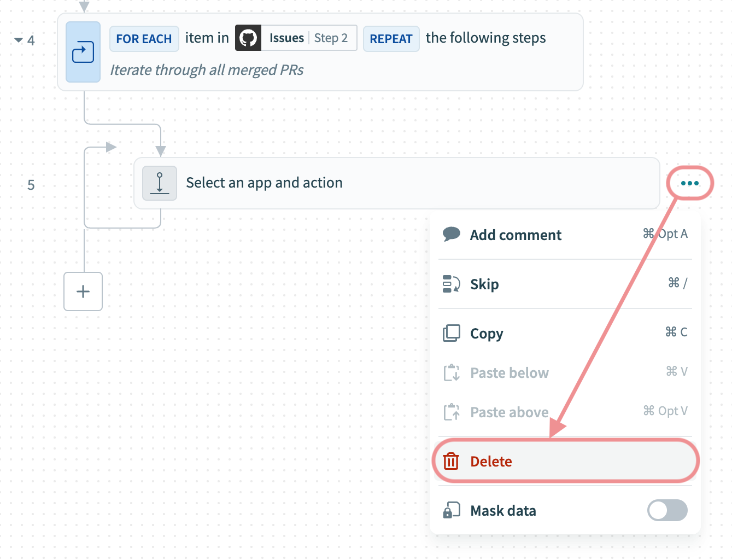Viewport: 732px width, 560px height.
Task: Choose Skip in the context menu
Action: point(484,284)
